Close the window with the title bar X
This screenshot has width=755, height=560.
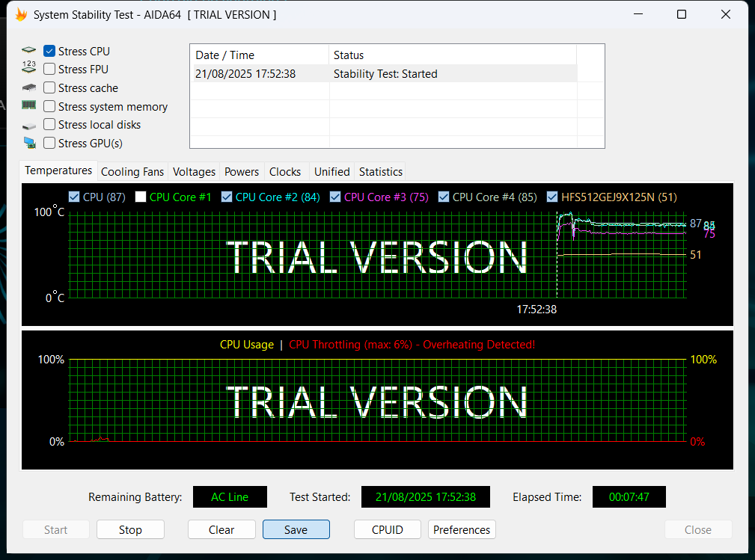pos(726,14)
